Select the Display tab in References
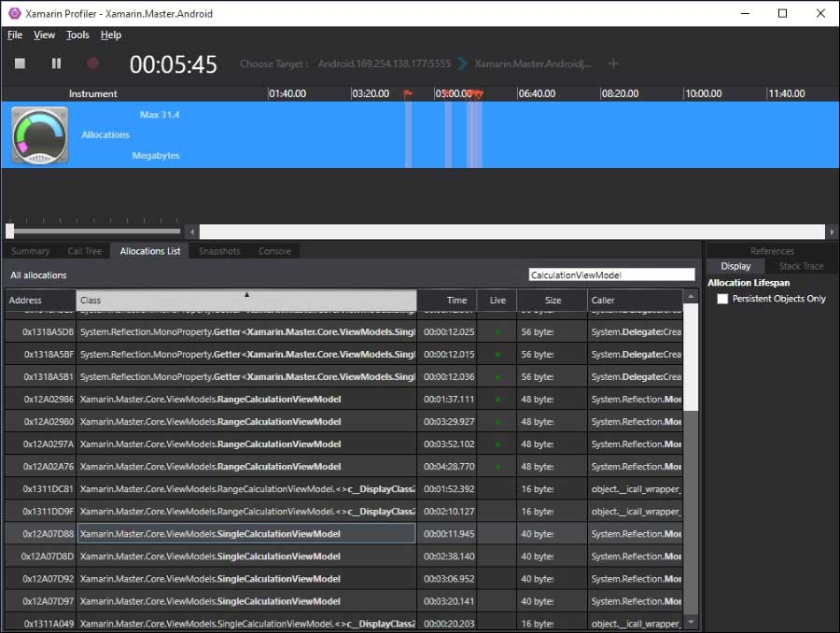Viewport: 840px width, 633px height. point(735,266)
